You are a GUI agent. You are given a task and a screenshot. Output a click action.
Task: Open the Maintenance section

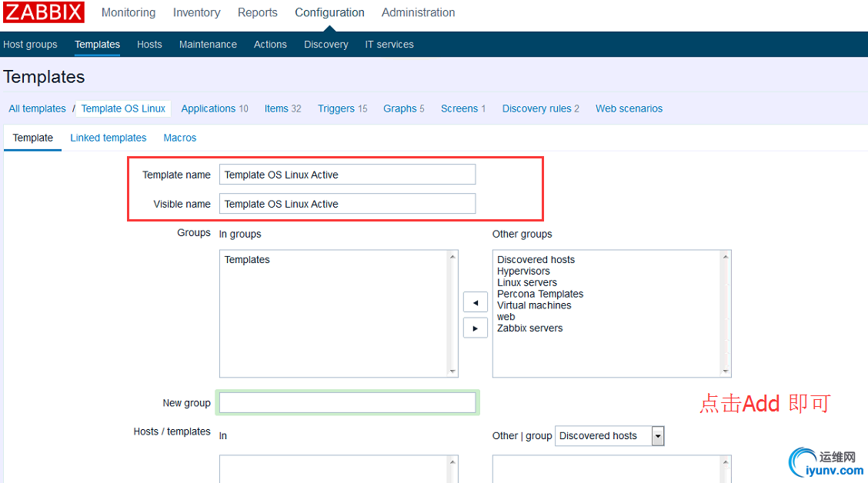point(208,45)
